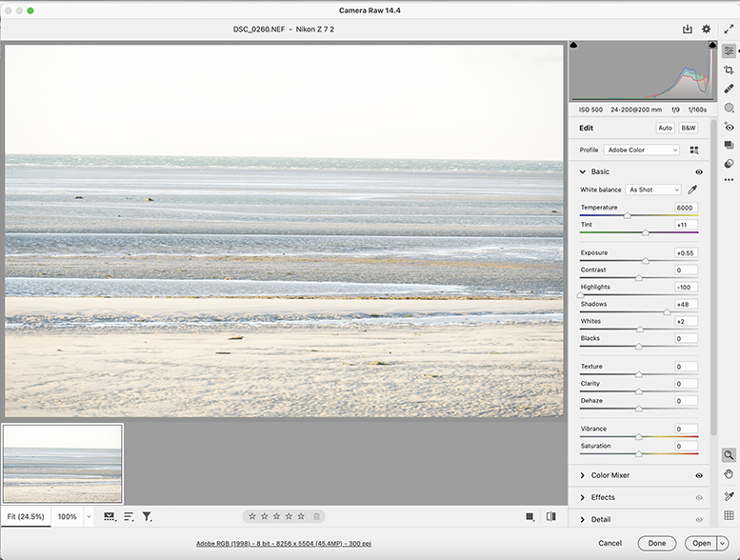Screen dimensions: 740x560
Task: Open the Profile dropdown showing Adobe Color
Action: click(x=642, y=150)
